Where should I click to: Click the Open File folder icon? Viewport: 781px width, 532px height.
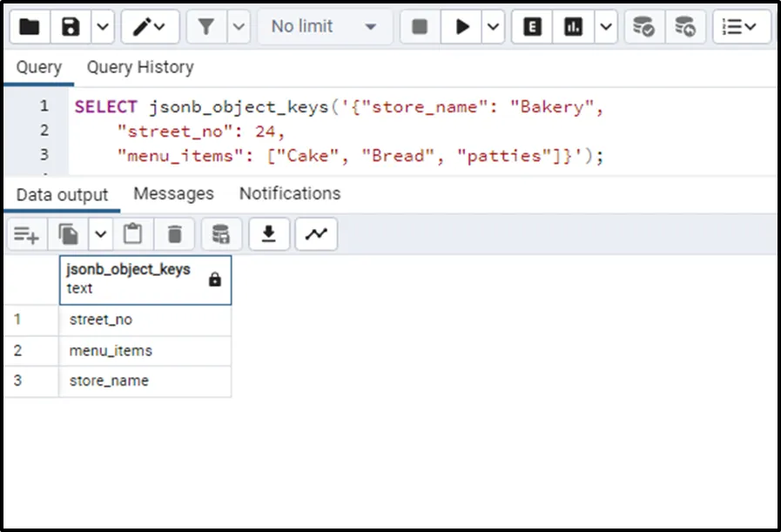(30, 27)
